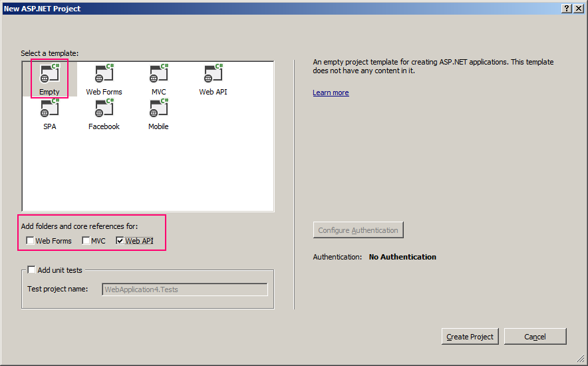Click the Test project name field
Screen dimensions: 588x366
click(185, 289)
